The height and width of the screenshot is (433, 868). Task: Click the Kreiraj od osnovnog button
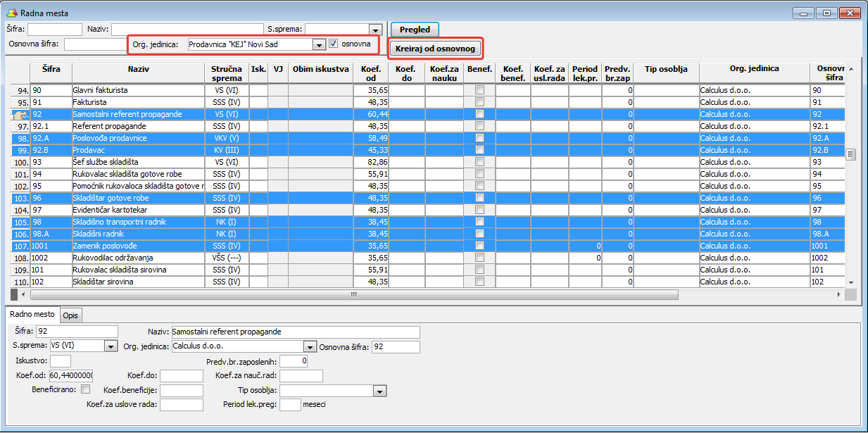[436, 49]
